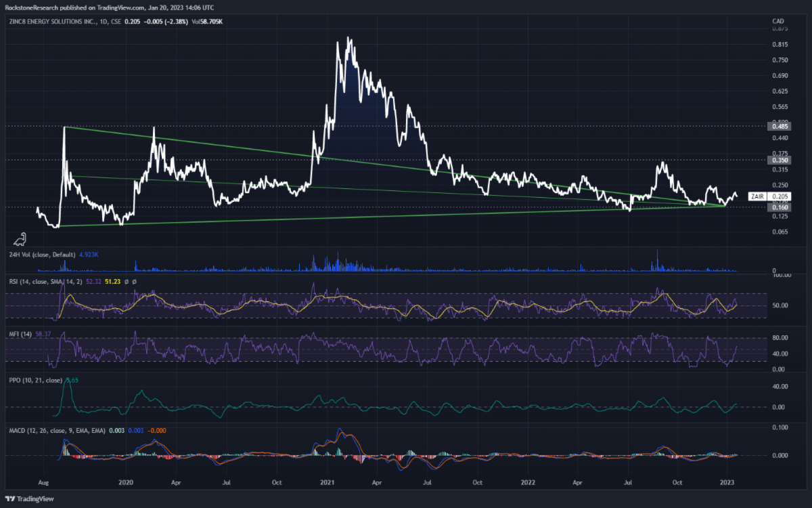Open the CAD currency selector on price axis

pyautogui.click(x=777, y=22)
